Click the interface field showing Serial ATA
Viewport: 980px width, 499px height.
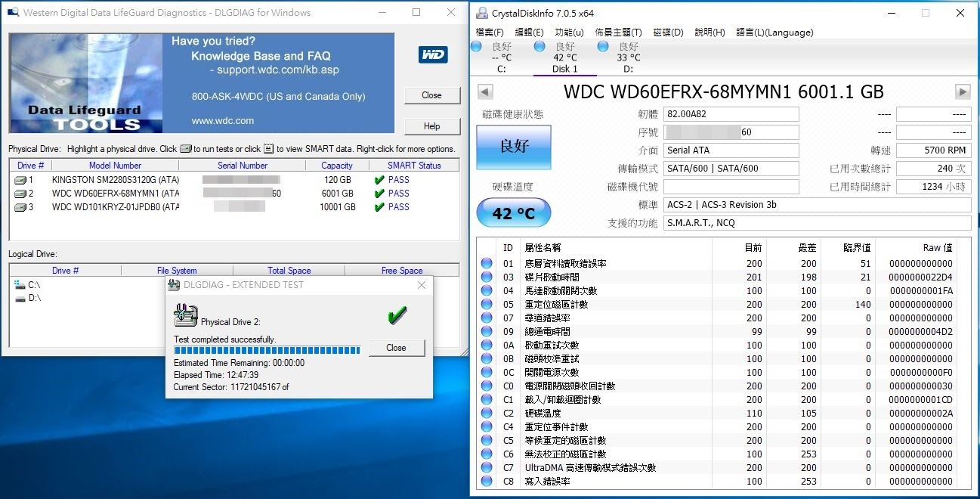(731, 150)
